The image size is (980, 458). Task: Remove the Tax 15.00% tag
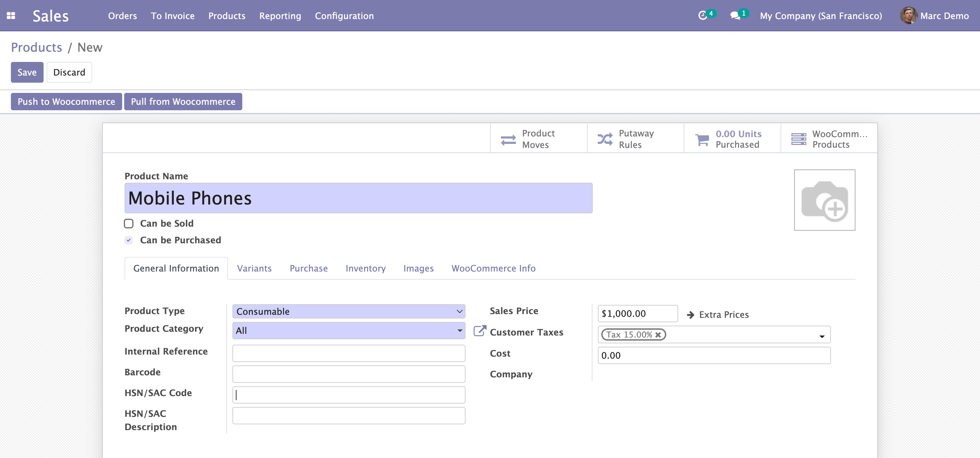658,335
